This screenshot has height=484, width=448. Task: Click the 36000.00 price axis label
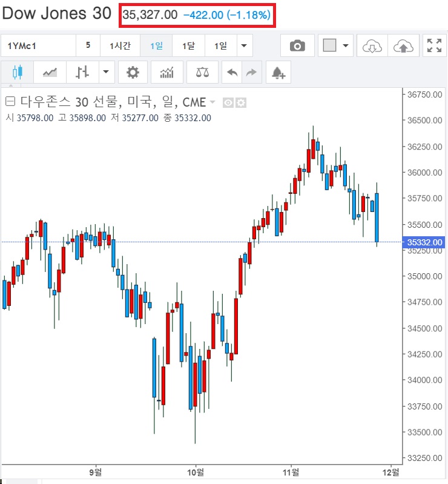click(424, 172)
